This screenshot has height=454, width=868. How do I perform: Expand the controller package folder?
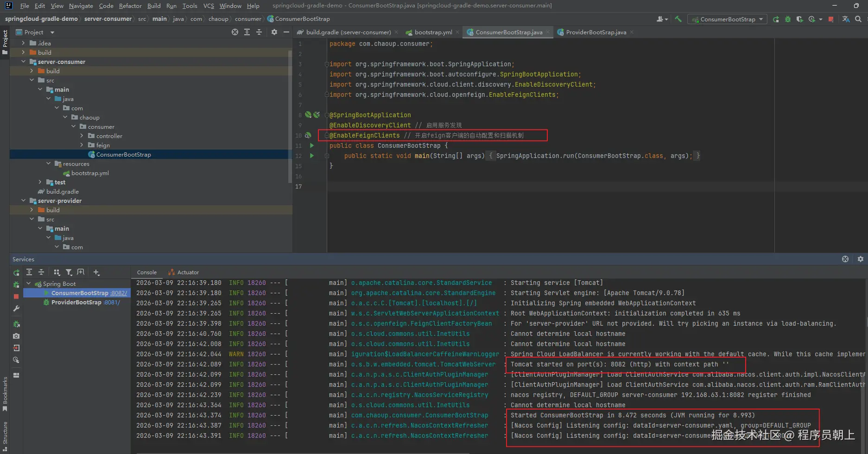pyautogui.click(x=82, y=136)
